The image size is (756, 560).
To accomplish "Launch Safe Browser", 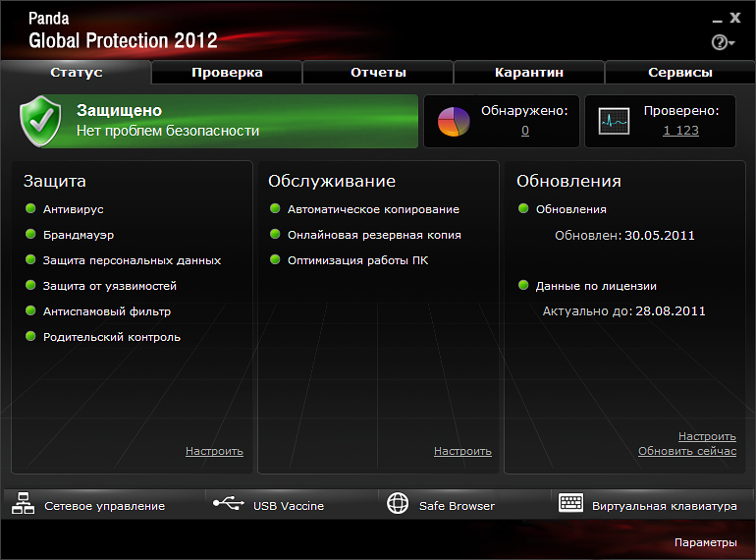I will (457, 506).
